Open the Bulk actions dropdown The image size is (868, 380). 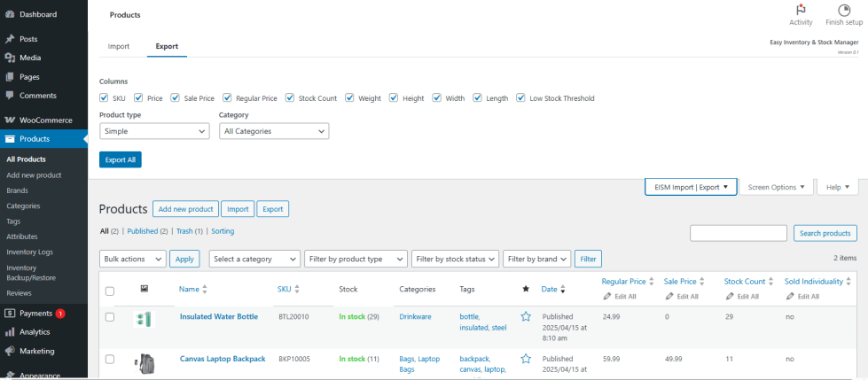point(133,259)
